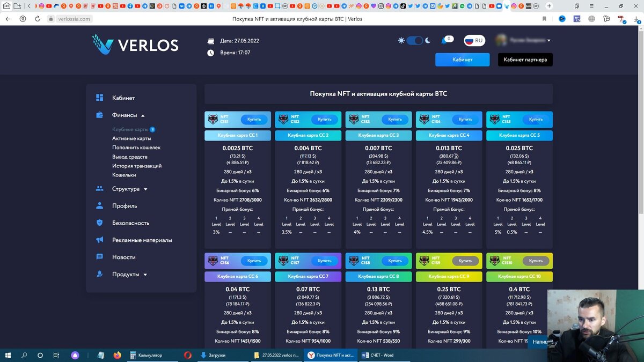The height and width of the screenshot is (362, 644).
Task: Click the NFT C1S4 cat thumbnail
Action: [x=424, y=120]
